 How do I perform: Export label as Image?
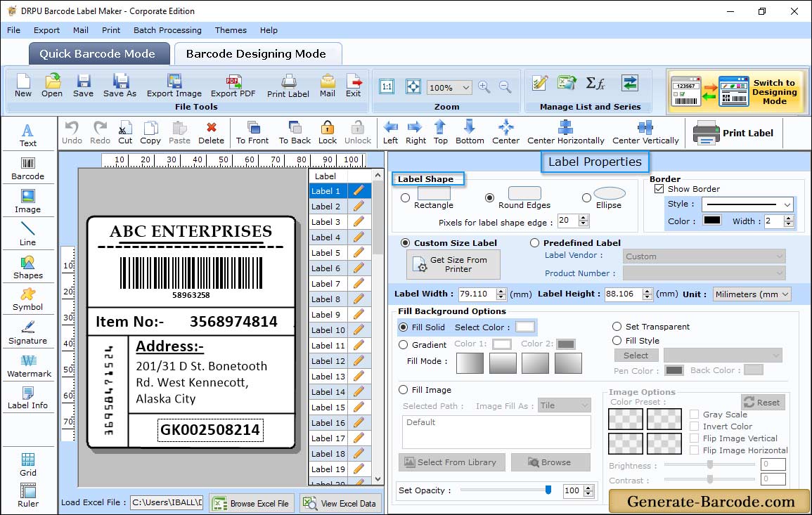[x=174, y=86]
